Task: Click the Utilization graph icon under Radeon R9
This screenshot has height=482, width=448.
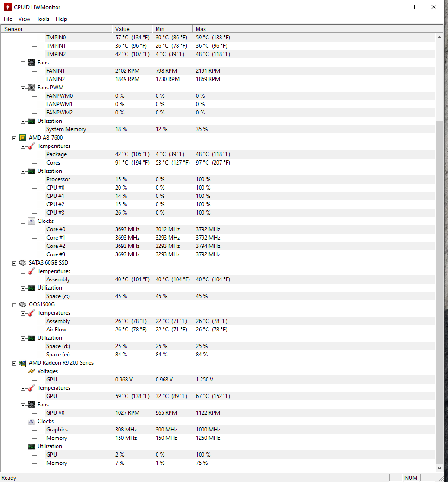Action: pyautogui.click(x=32, y=446)
